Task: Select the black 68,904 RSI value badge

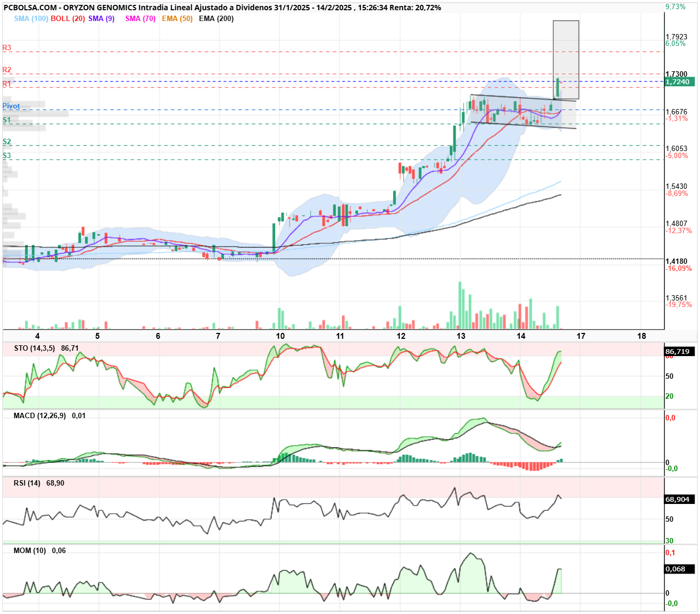Action: point(680,499)
